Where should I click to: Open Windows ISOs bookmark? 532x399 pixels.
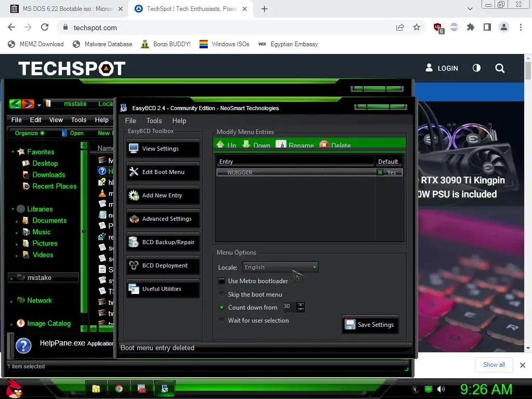(x=224, y=44)
